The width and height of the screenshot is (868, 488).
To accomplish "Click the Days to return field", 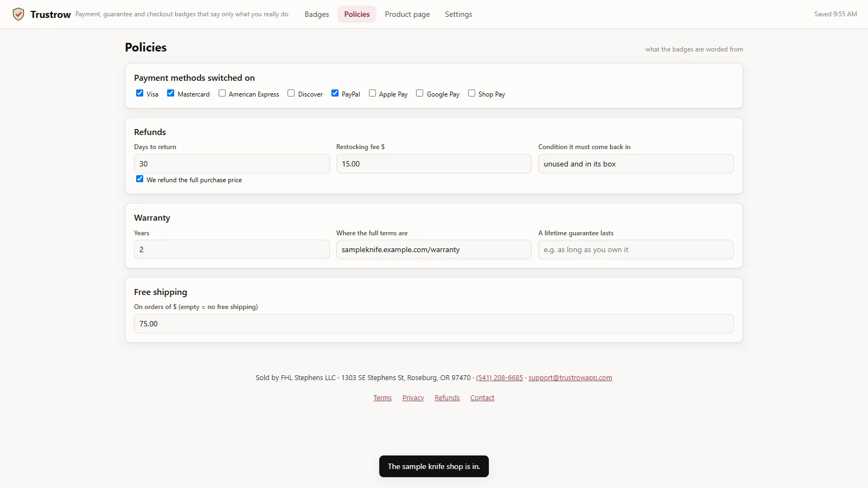I will click(232, 164).
